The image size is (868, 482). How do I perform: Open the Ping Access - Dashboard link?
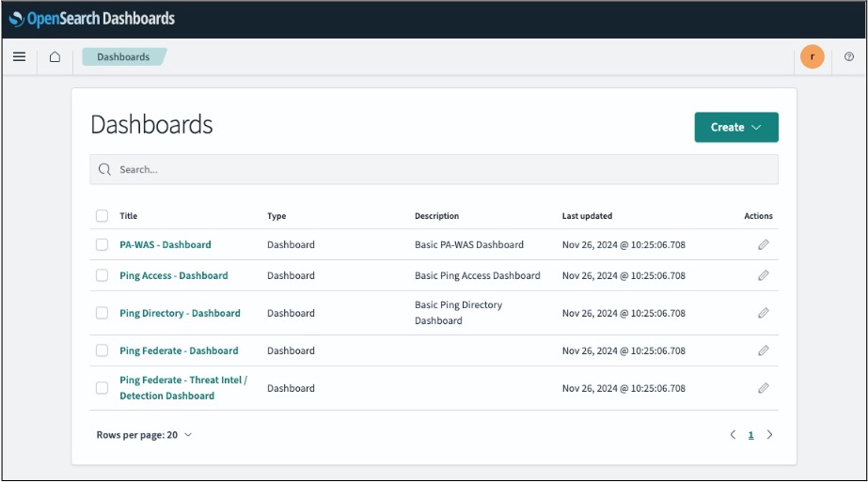click(173, 275)
